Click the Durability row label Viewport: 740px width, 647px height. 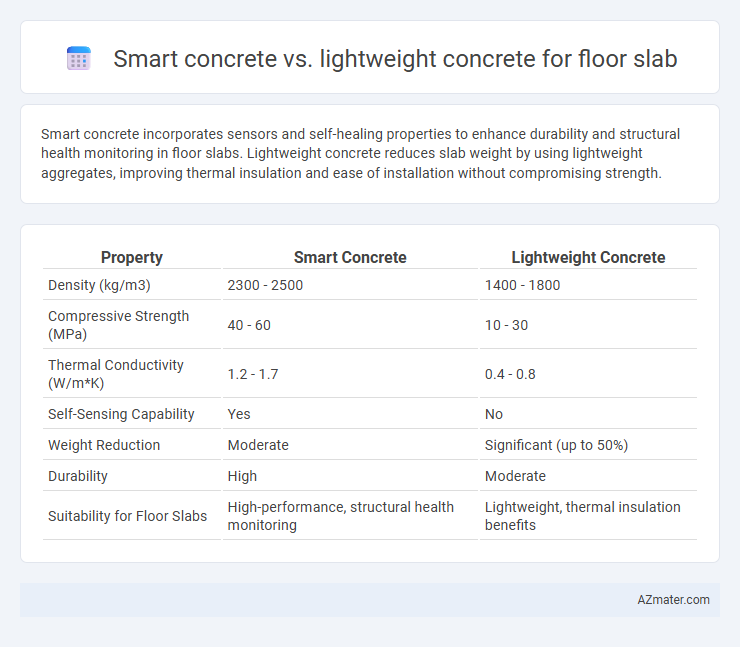pos(78,476)
